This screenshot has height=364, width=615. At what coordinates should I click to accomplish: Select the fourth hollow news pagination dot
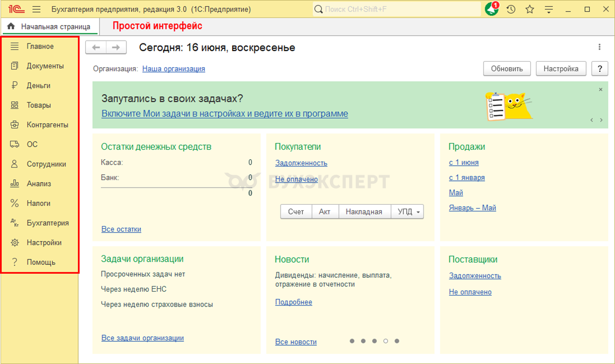click(386, 341)
